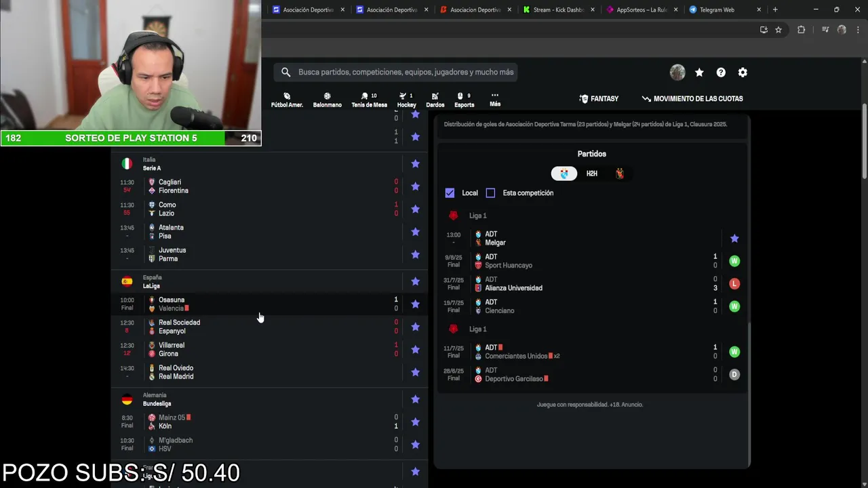Click the Germany flag icon
868x488 pixels.
[127, 399]
